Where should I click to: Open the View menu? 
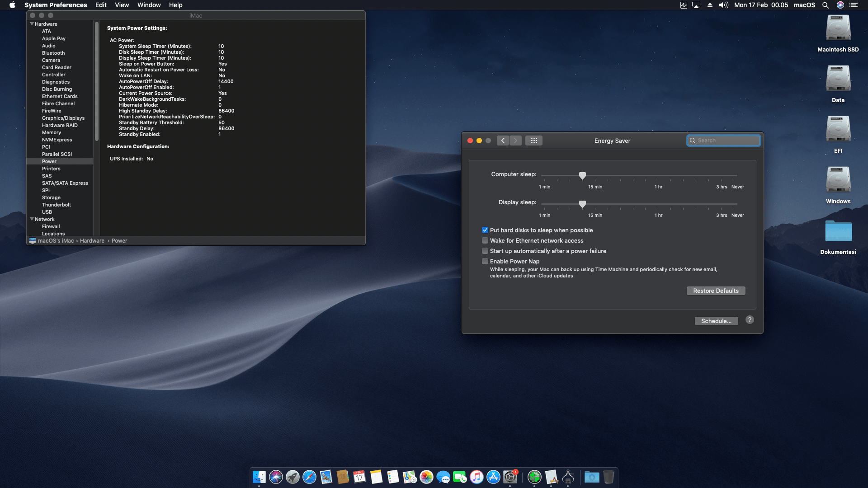tap(122, 5)
